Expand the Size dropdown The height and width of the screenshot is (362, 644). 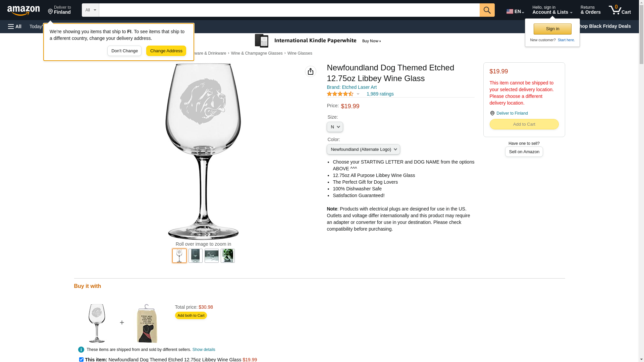tap(335, 127)
